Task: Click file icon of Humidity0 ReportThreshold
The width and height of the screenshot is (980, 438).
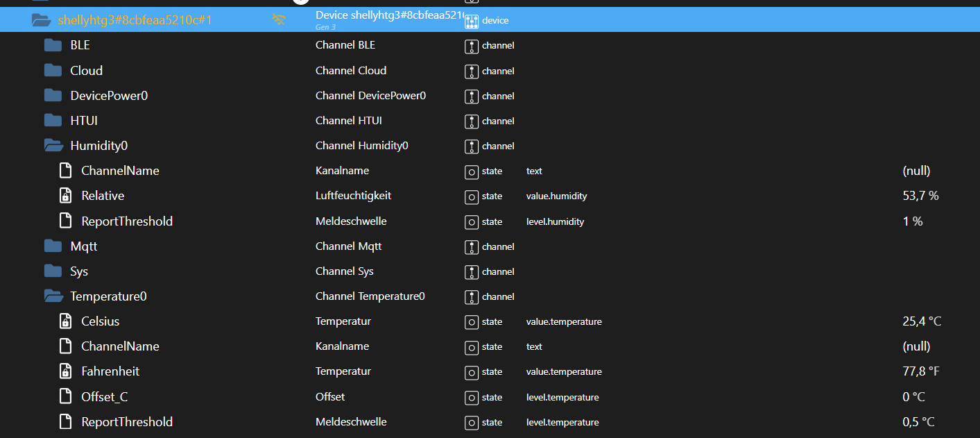Action: click(65, 221)
